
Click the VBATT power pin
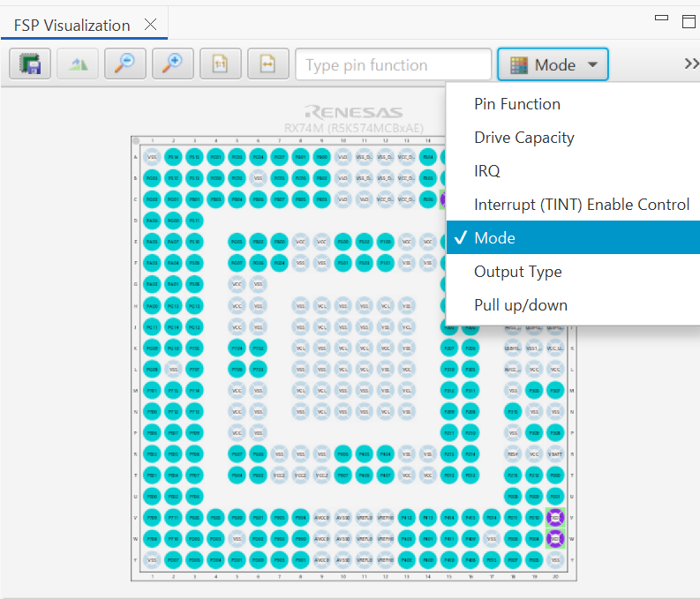pyautogui.click(x=555, y=454)
